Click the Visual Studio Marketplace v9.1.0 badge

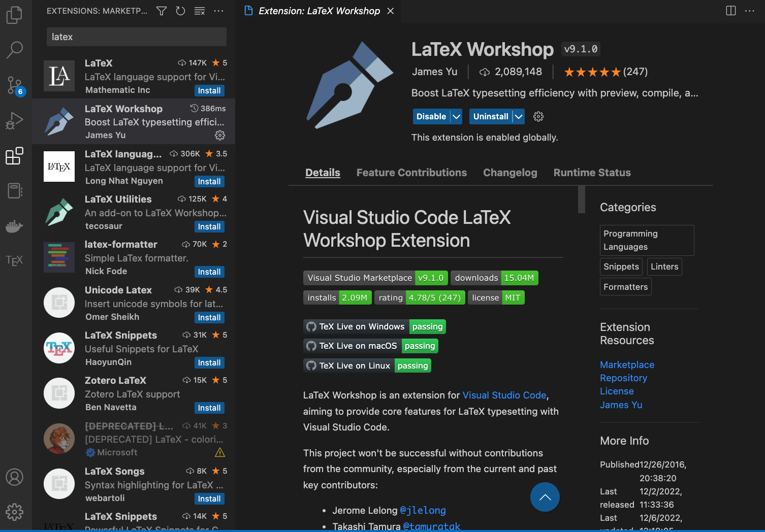(375, 278)
